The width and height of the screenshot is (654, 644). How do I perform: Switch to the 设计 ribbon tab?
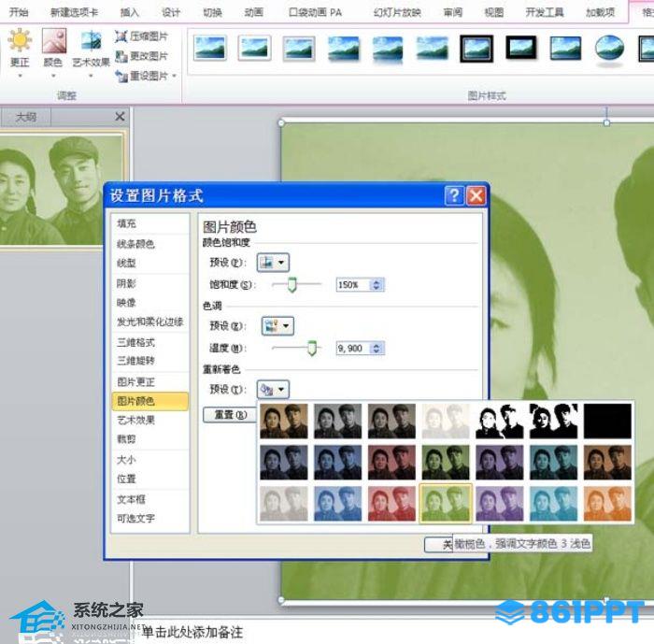click(171, 12)
